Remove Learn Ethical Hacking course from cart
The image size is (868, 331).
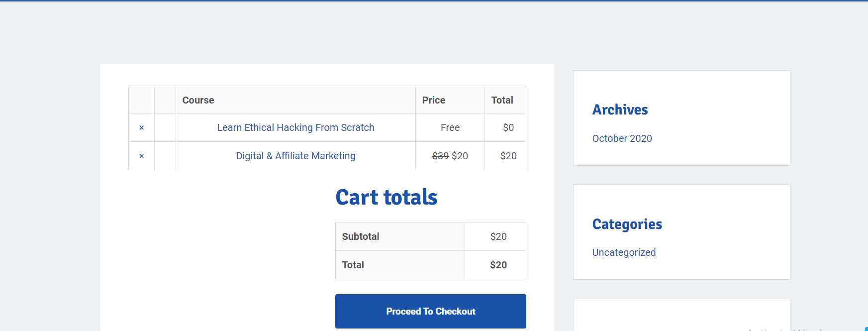[142, 128]
